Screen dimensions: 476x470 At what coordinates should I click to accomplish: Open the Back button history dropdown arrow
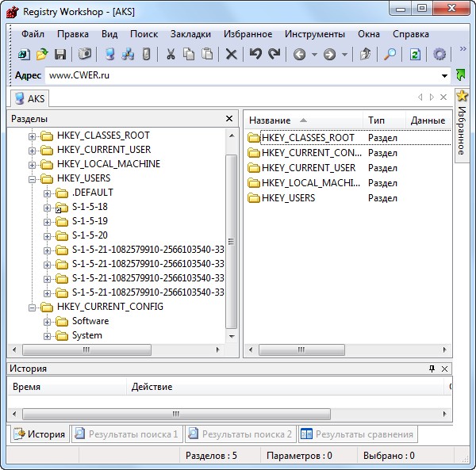coord(313,55)
